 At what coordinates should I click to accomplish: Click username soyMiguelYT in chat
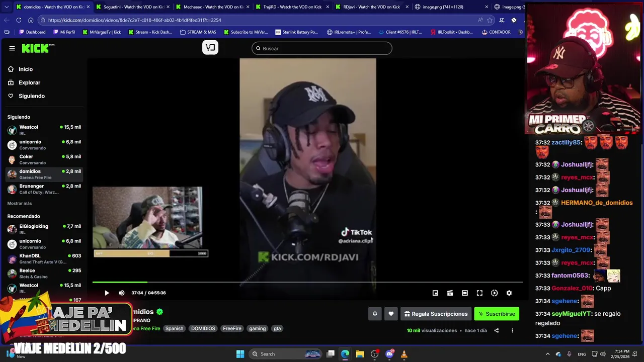pyautogui.click(x=572, y=314)
